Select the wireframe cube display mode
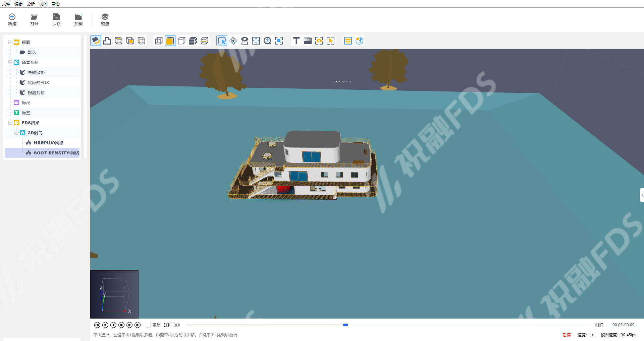 coord(159,41)
